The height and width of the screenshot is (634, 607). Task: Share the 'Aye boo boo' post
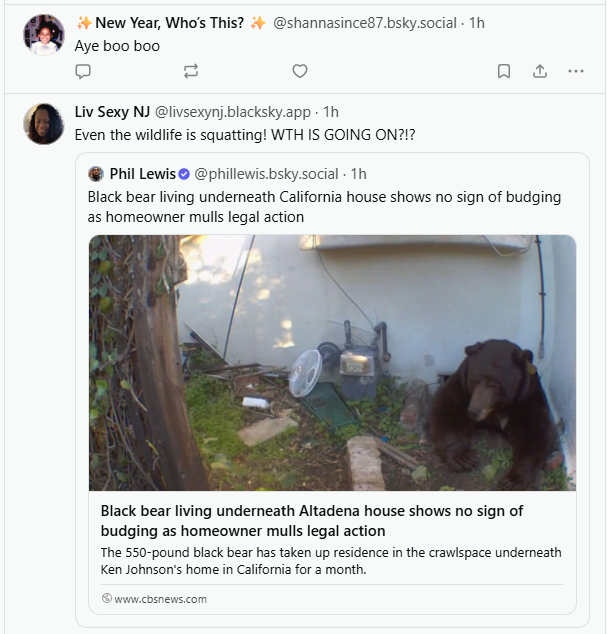point(539,71)
